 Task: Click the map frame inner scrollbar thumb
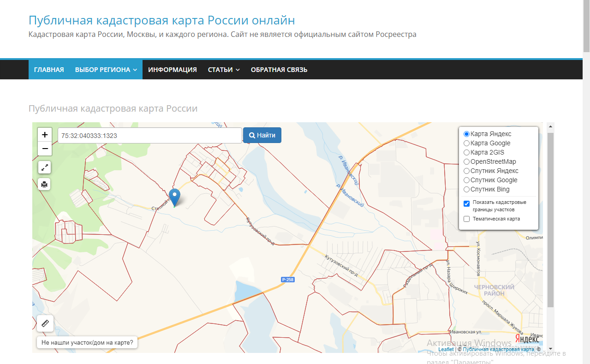pyautogui.click(x=550, y=220)
